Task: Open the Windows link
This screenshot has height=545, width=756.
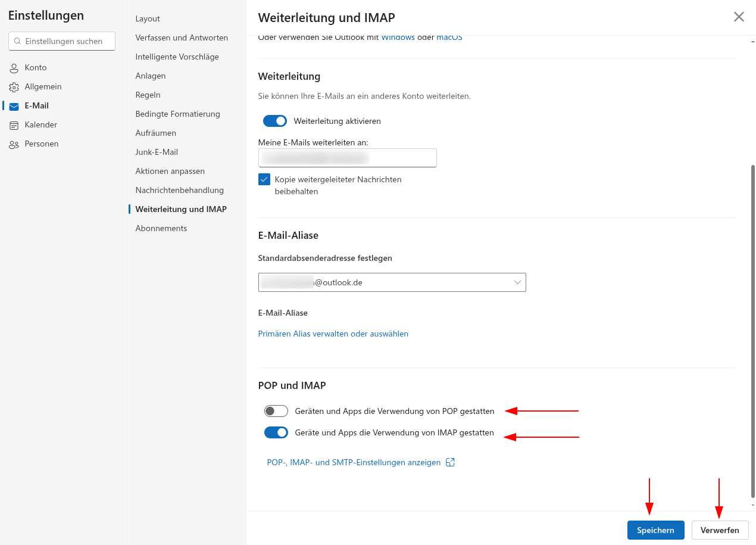Action: [398, 38]
